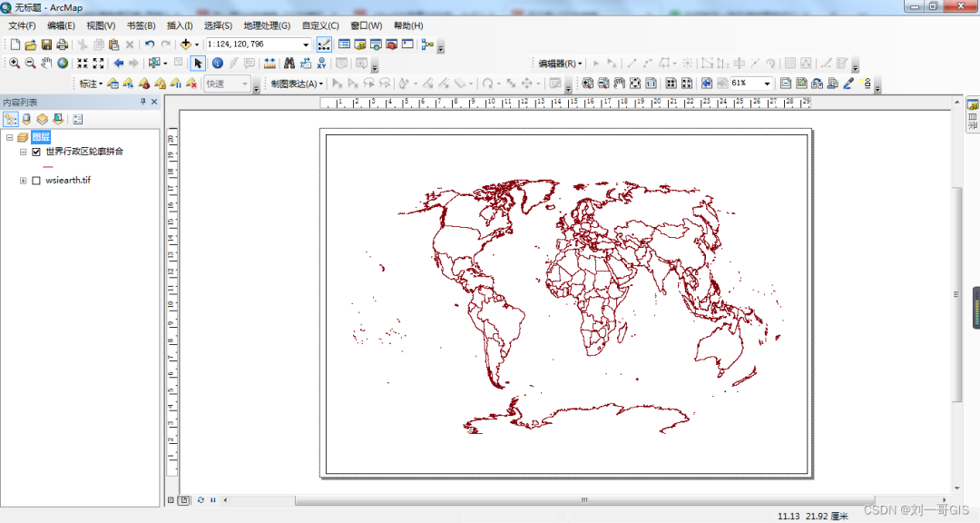This screenshot has height=523, width=980.
Task: Switch to List By Visibility view
Action: point(42,119)
